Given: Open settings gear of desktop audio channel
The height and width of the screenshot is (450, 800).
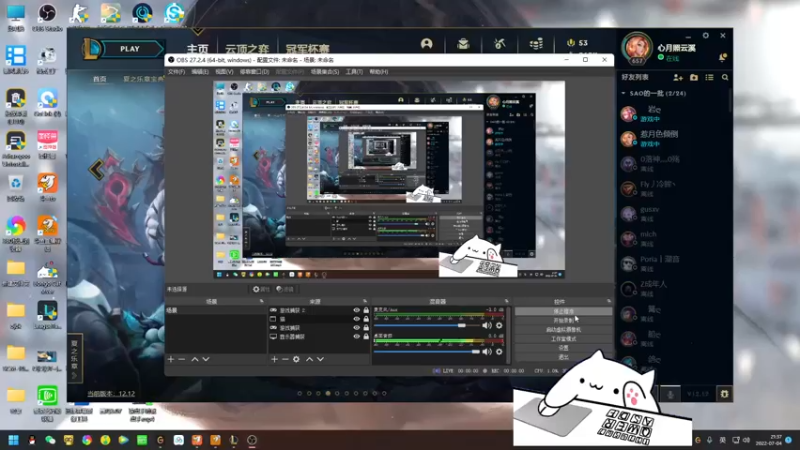Looking at the screenshot, I should (499, 352).
